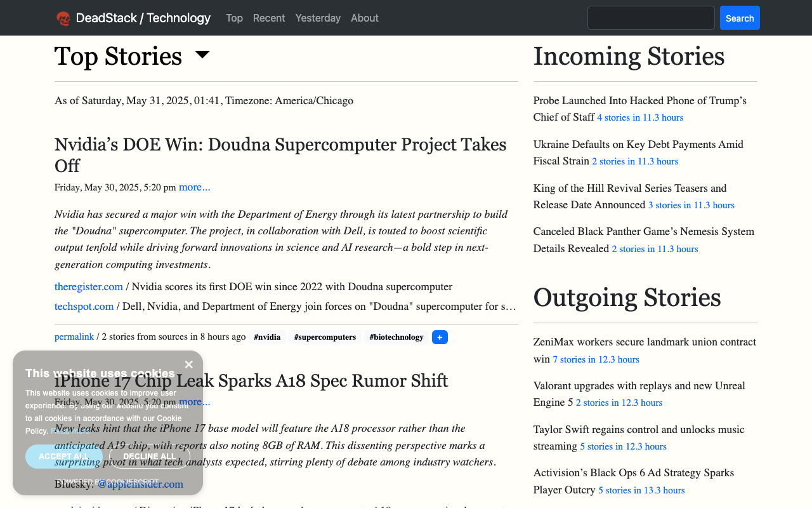Click the blue plus button after tags
The image size is (812, 508).
[440, 337]
